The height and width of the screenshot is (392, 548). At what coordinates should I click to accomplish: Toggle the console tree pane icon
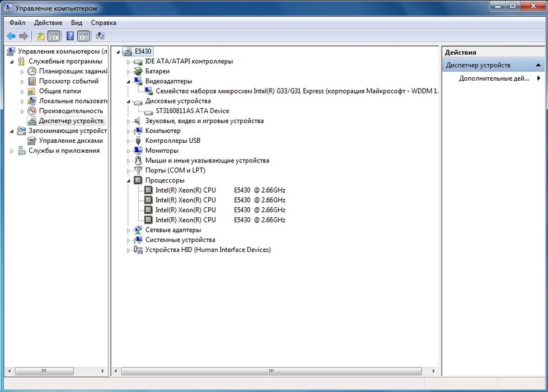pos(54,36)
